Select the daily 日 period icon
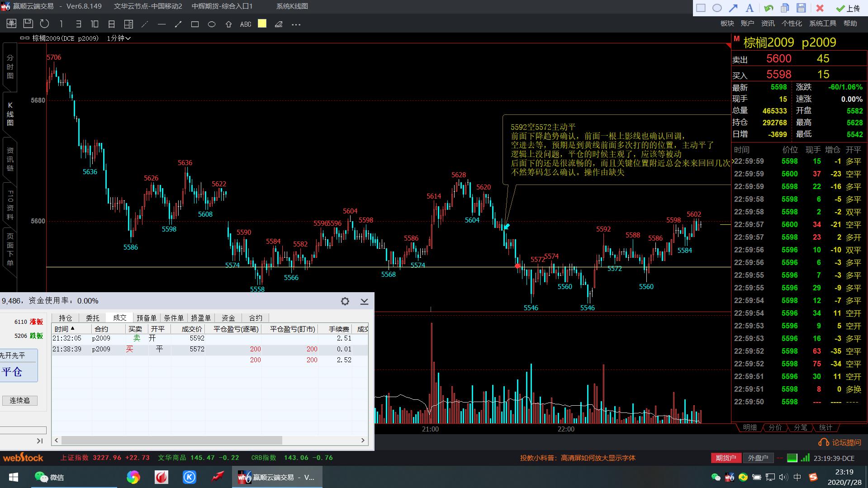This screenshot has width=868, height=488. (x=112, y=24)
